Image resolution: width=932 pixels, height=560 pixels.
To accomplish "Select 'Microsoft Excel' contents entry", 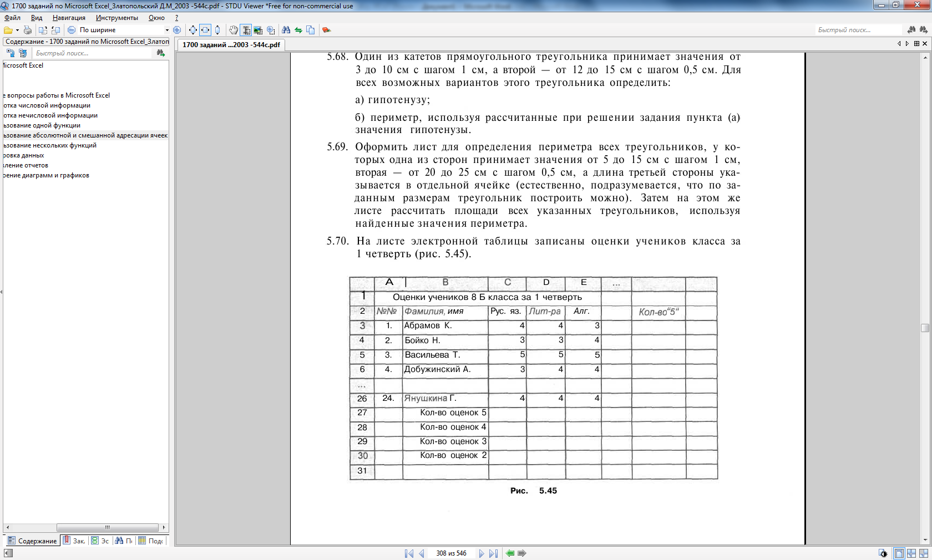I will tap(23, 65).
